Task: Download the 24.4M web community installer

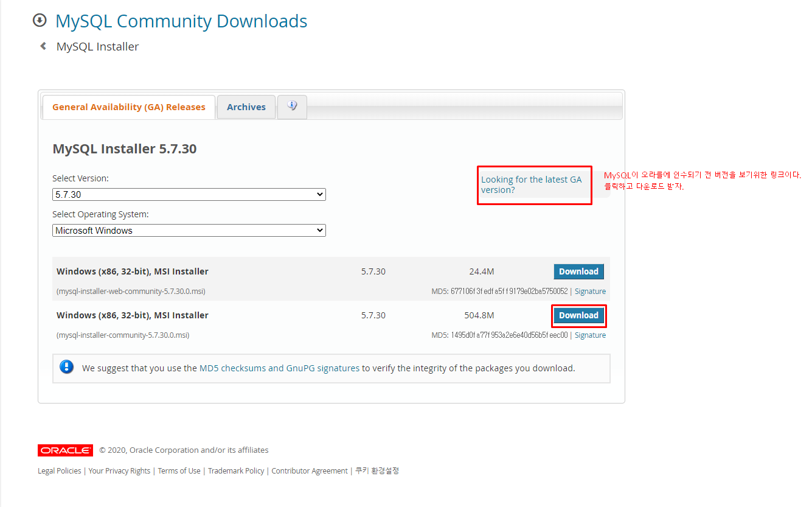Action: pos(578,271)
